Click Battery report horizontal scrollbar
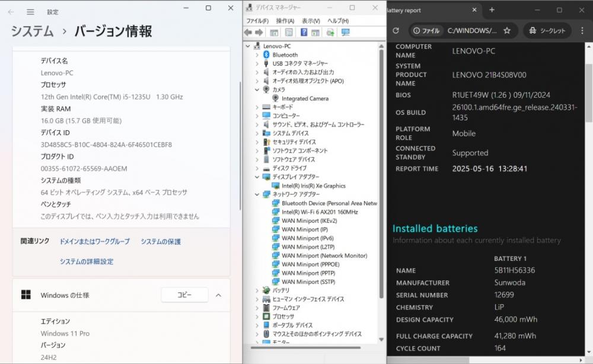Viewport: 593px width, 364px height. [428, 360]
